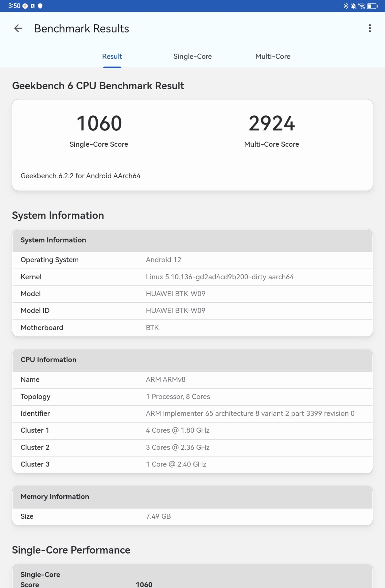Tap the Wi-Fi status icon
The image size is (385, 588).
pos(362,6)
